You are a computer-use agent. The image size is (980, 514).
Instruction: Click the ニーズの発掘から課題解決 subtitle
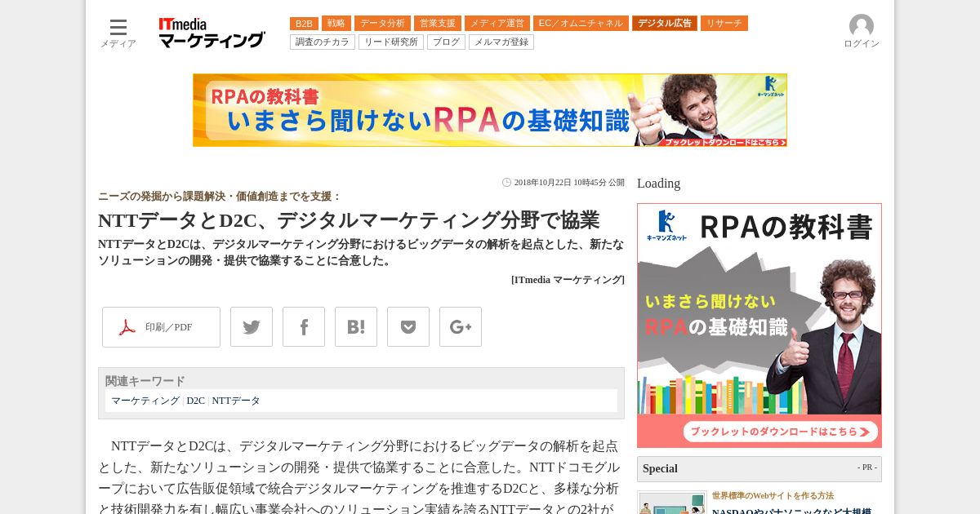click(x=220, y=197)
